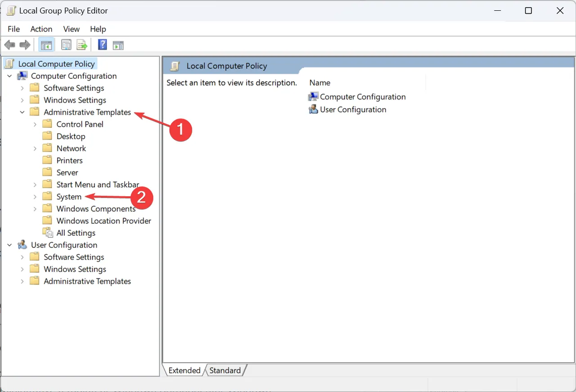Switch to the Standard tab

(225, 370)
